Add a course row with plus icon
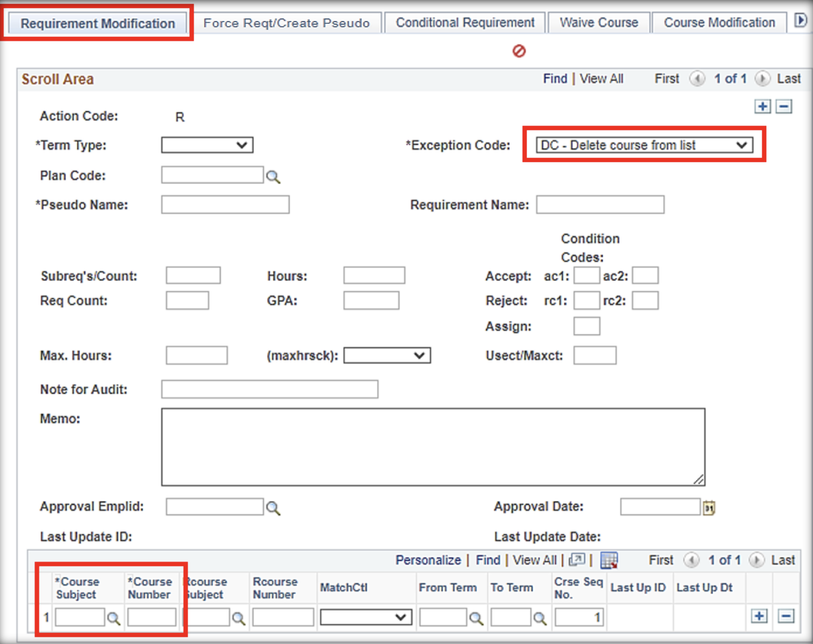Screen dimensions: 813x644 click(x=759, y=616)
